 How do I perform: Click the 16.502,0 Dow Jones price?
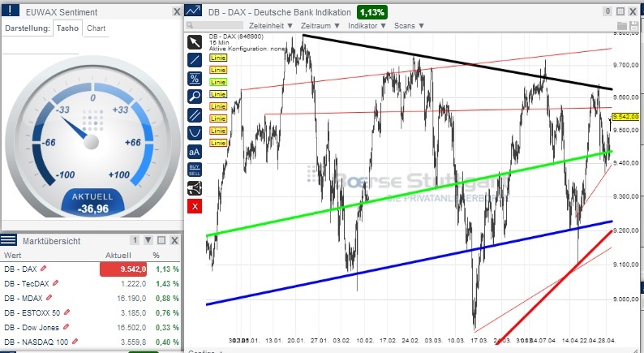point(131,328)
